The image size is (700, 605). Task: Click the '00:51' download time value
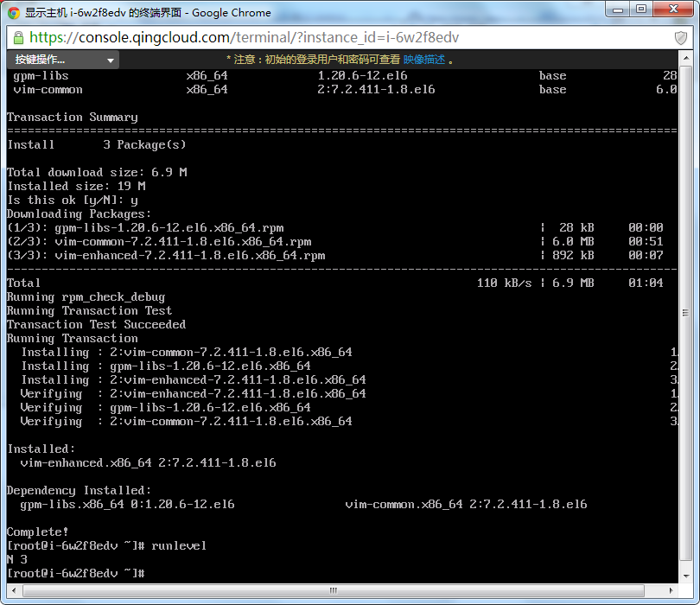point(646,241)
